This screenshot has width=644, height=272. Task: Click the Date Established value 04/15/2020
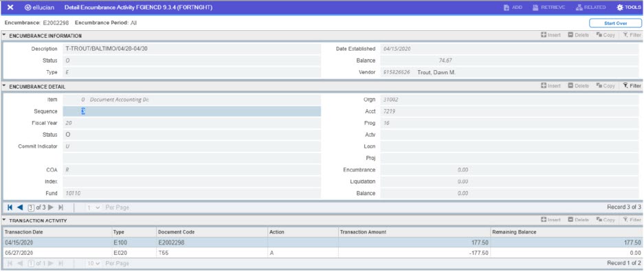coord(397,49)
